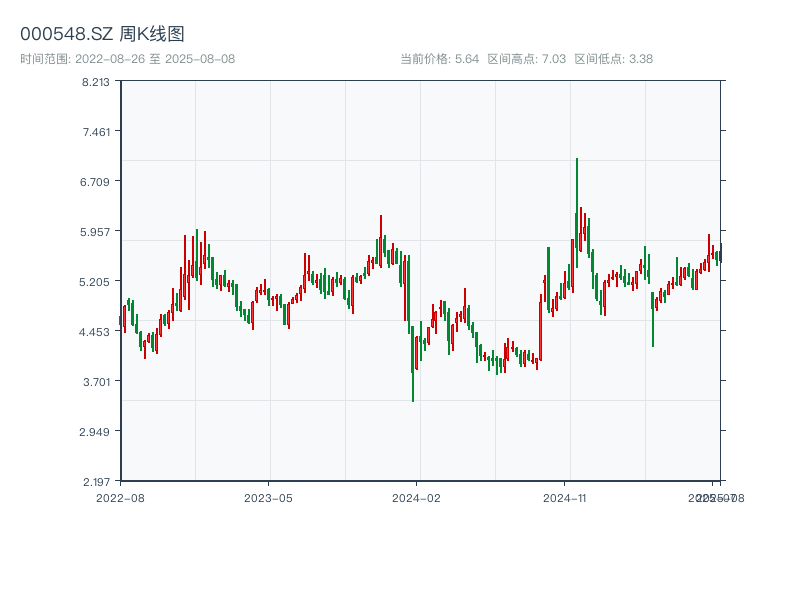Select the 5.205 price axis label
800x600 pixels.
pyautogui.click(x=96, y=282)
